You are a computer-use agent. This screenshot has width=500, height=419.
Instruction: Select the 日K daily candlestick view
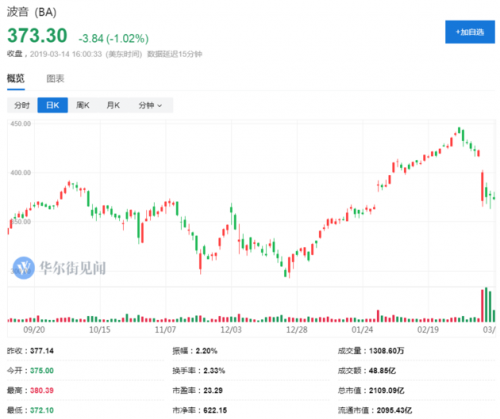53,105
